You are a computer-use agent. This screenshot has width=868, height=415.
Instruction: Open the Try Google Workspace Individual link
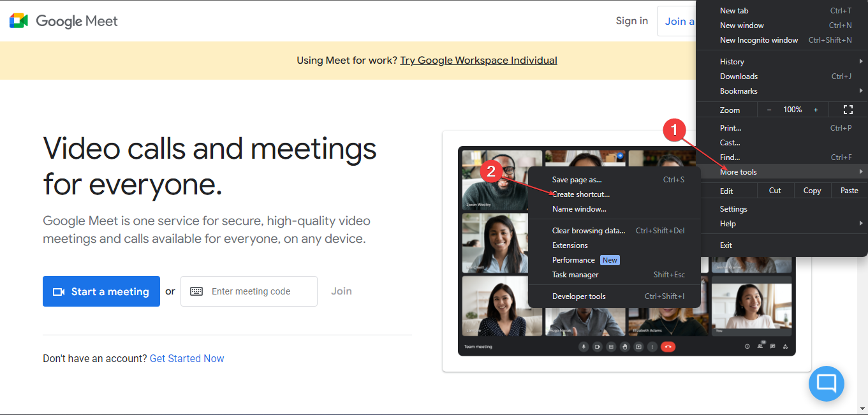point(478,60)
